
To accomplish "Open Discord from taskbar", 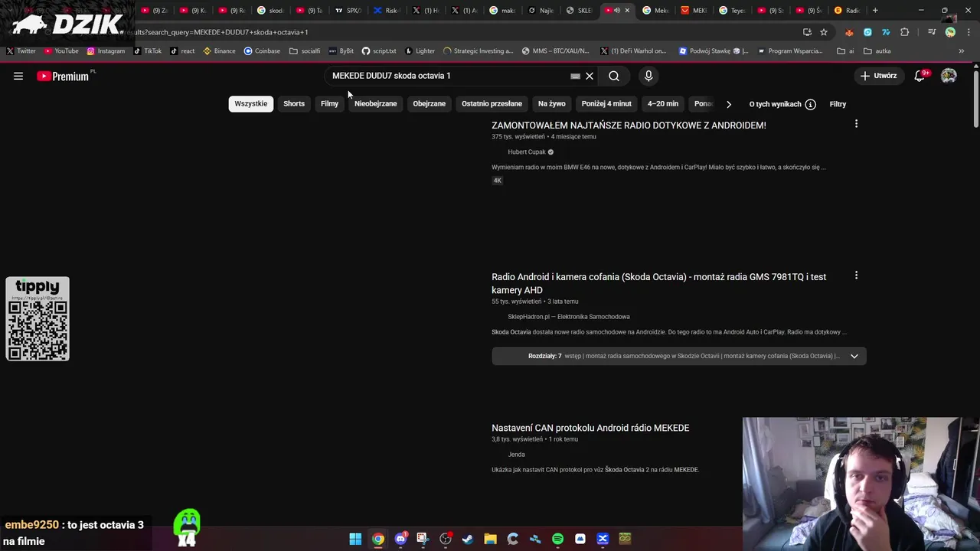I will point(400,539).
